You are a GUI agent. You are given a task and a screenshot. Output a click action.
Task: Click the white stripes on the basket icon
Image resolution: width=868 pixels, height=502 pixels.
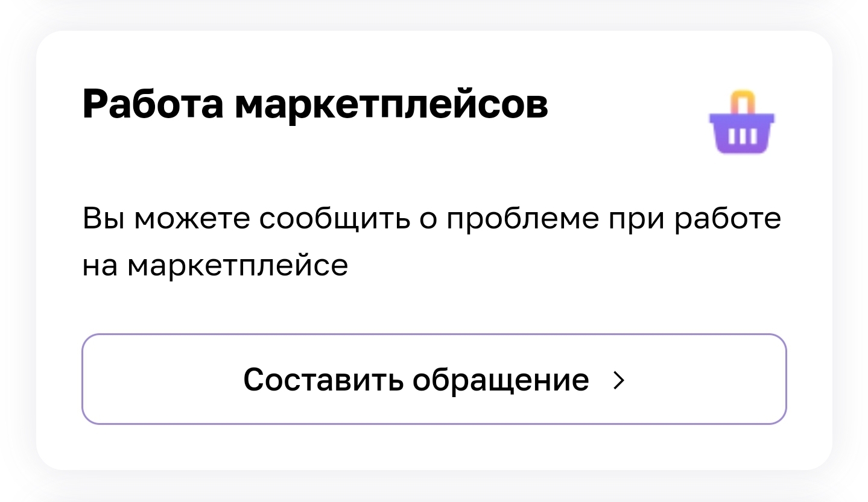pyautogui.click(x=742, y=136)
